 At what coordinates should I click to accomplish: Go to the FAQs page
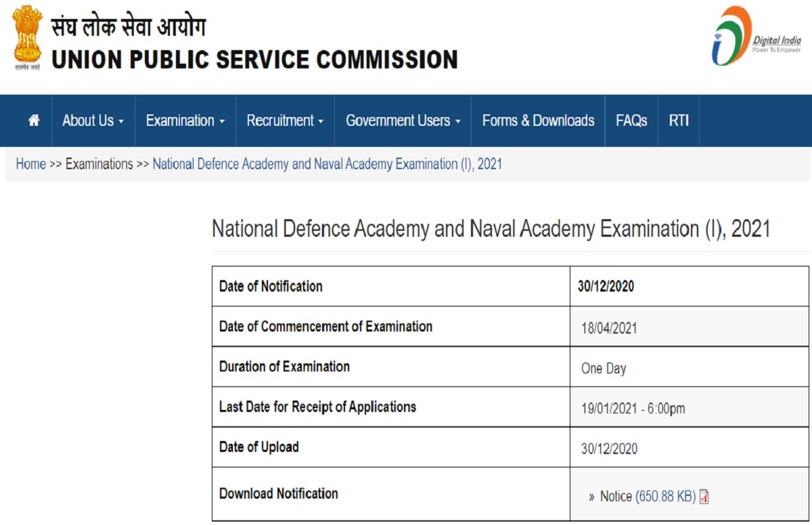[x=631, y=120]
